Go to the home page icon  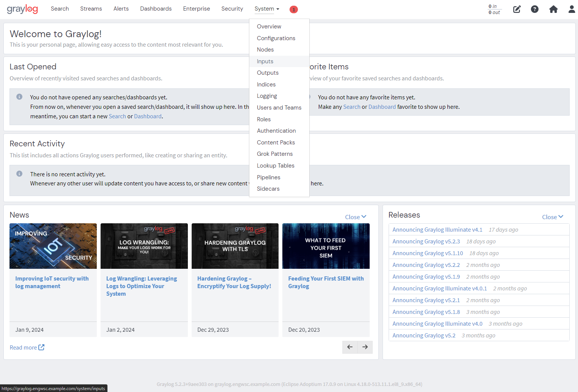click(x=553, y=9)
